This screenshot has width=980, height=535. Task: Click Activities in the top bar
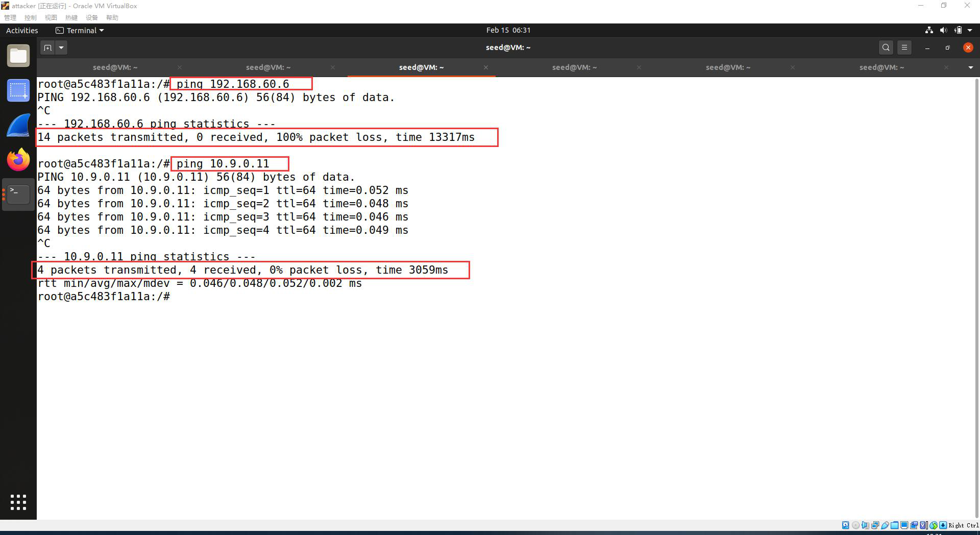tap(21, 30)
